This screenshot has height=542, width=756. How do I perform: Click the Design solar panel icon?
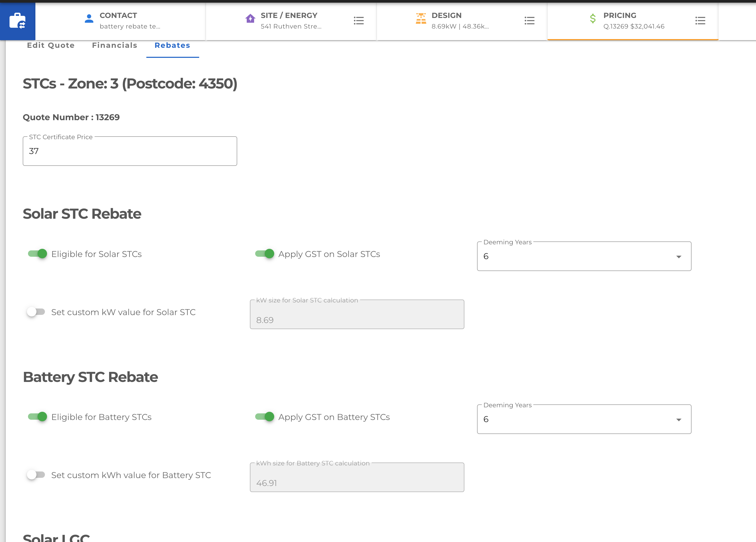(x=421, y=19)
